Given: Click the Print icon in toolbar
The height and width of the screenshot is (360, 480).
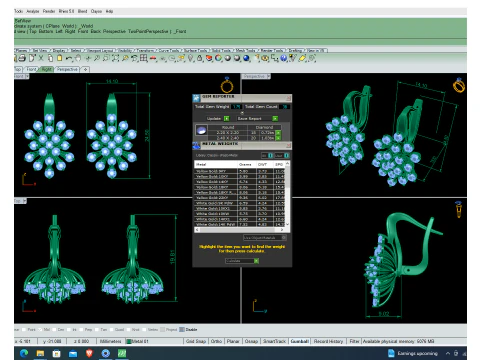Looking at the screenshot, I should 22,58.
